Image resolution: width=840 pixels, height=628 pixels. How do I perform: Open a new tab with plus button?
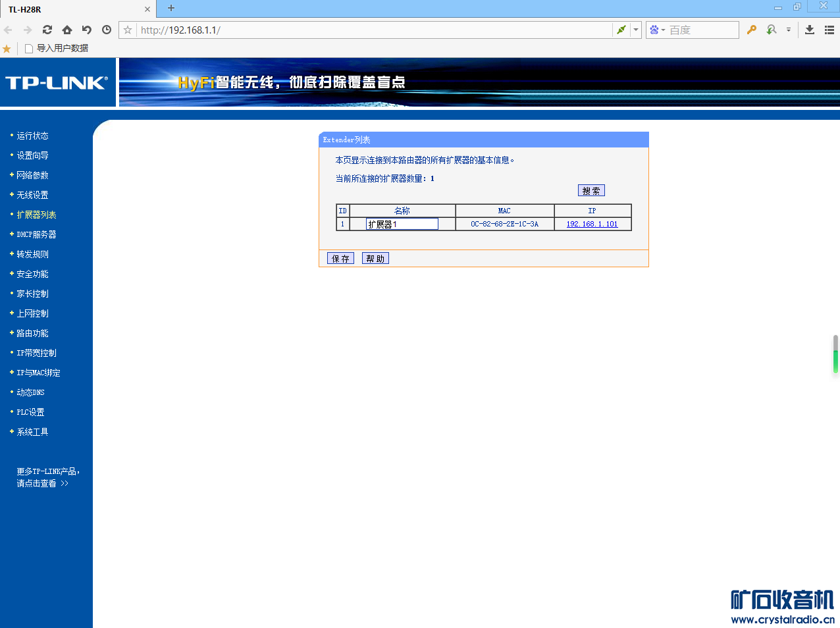coord(171,8)
